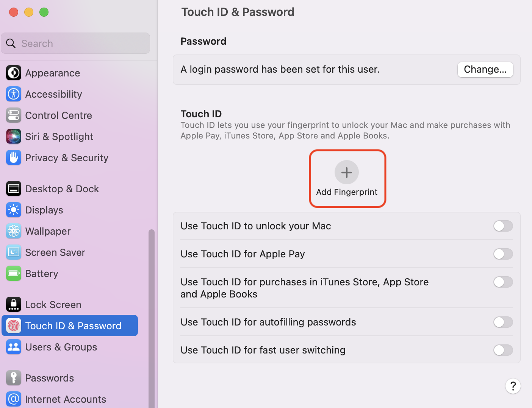Toggle Touch ID for iTunes Store purchases
The width and height of the screenshot is (532, 408).
(503, 282)
